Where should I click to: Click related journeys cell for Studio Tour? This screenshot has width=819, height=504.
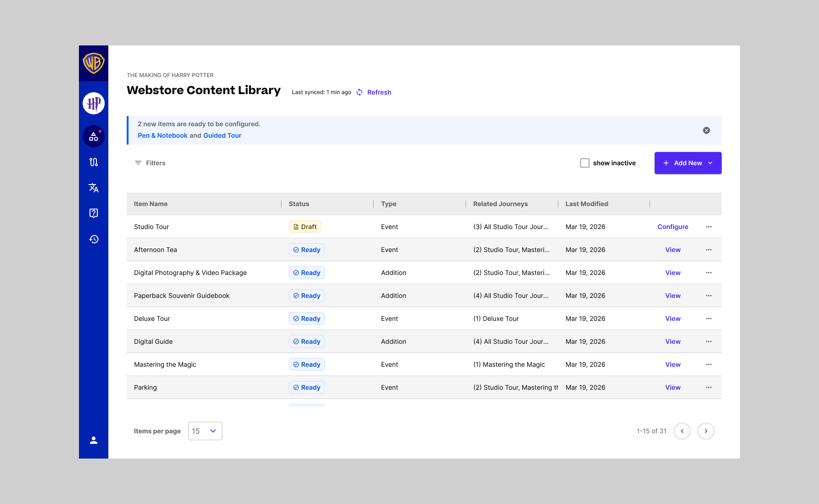click(511, 227)
